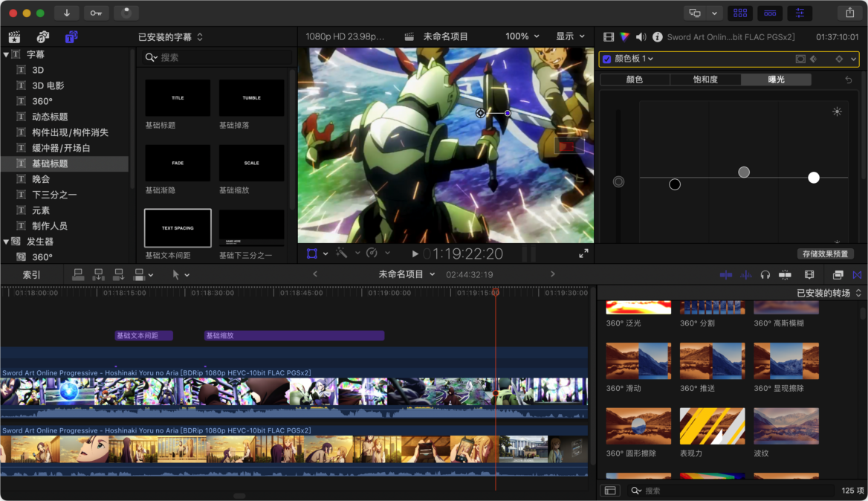Open the photos and audio sidebar
The image size is (868, 501).
[42, 37]
